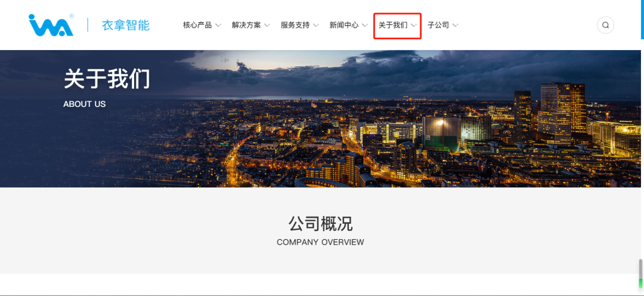Click the ABOUT US banner subtitle
Viewport: 644px width, 296px height.
85,104
